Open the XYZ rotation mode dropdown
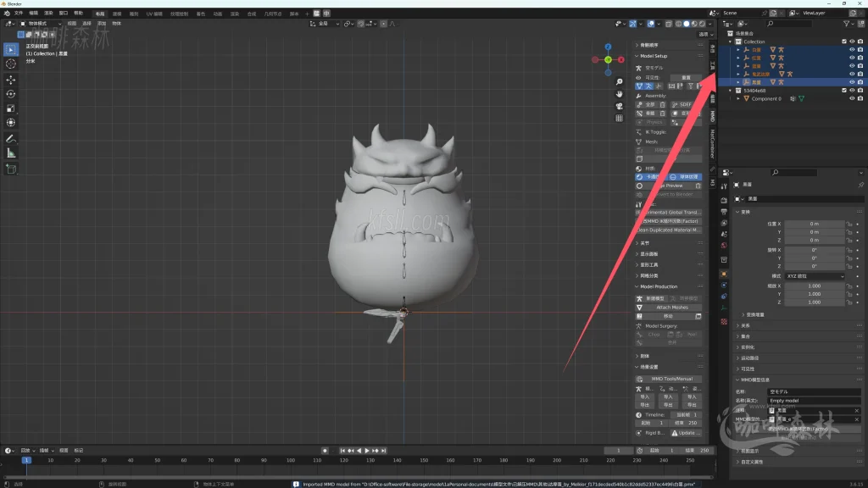The width and height of the screenshot is (868, 488). (815, 276)
